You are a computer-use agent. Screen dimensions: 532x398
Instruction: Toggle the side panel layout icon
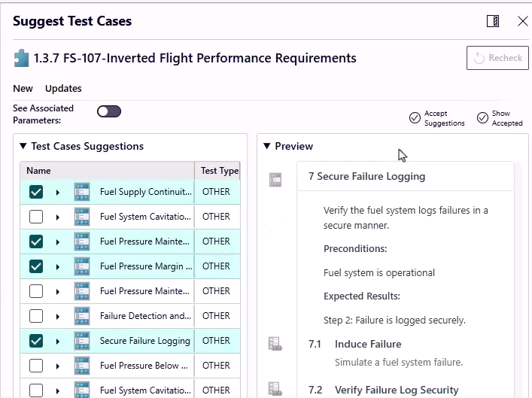(493, 21)
